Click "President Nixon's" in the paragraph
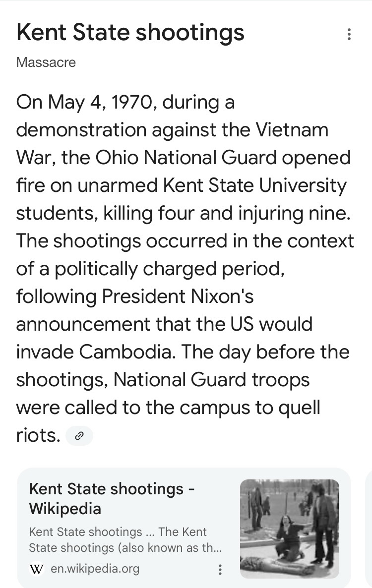This screenshot has width=372, height=588. click(178, 296)
